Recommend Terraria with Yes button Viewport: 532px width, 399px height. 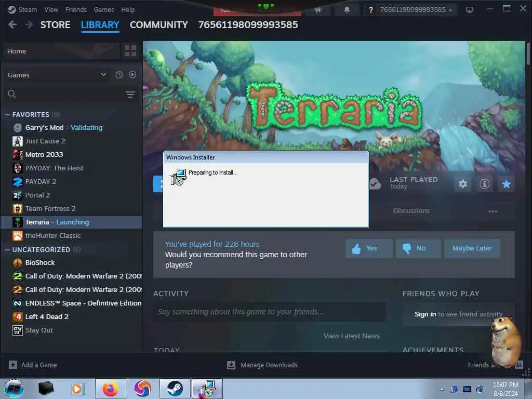(369, 248)
